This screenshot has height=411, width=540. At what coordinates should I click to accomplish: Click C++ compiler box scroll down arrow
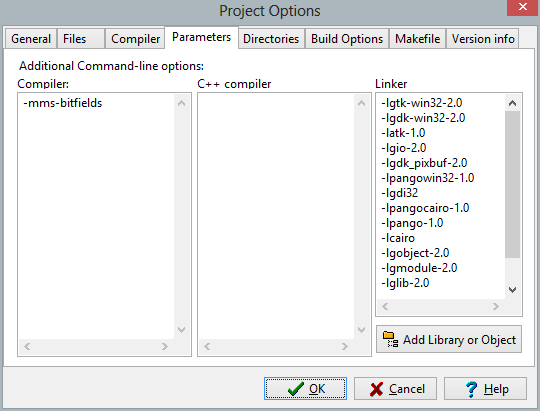tap(361, 330)
